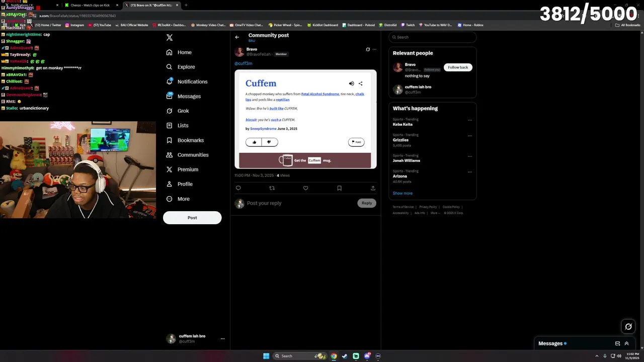Open the YouTube bookmark in the bookmarks bar

pyautogui.click(x=100, y=25)
